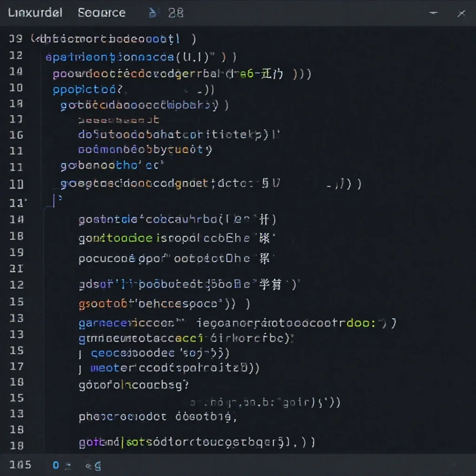Image resolution: width=476 pixels, height=476 pixels.
Task: Click the faded collapsed text below gotoc line
Action: tap(119, 120)
